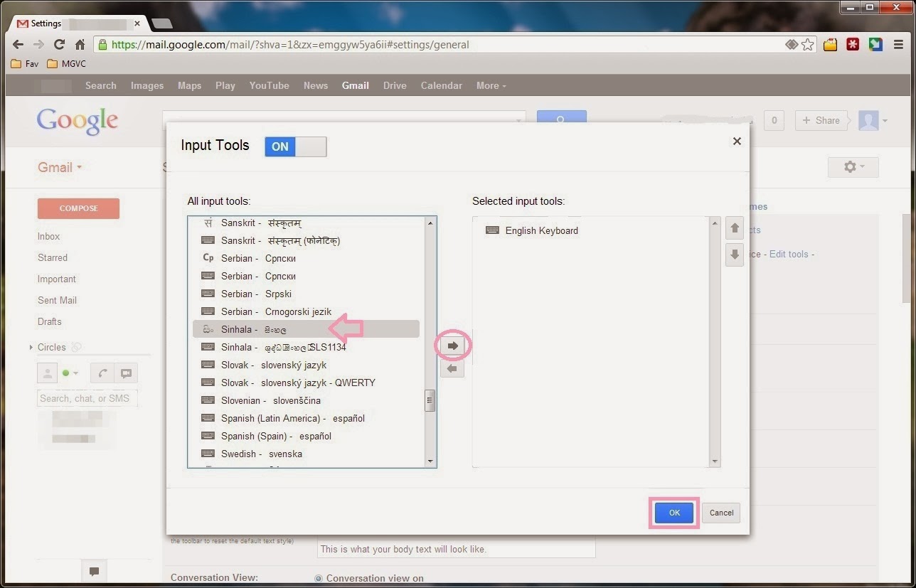Screen dimensions: 916x588
Task: Open Drive from the Google navigation bar
Action: 395,85
